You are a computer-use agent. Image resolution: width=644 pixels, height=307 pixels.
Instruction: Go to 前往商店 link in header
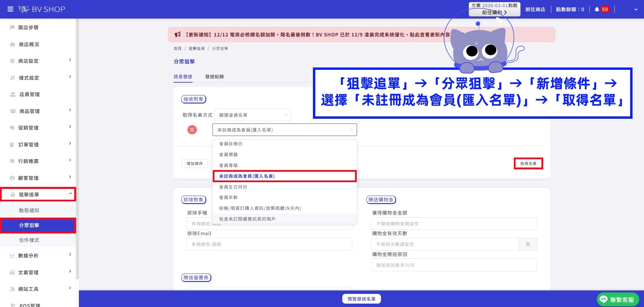coord(535,9)
